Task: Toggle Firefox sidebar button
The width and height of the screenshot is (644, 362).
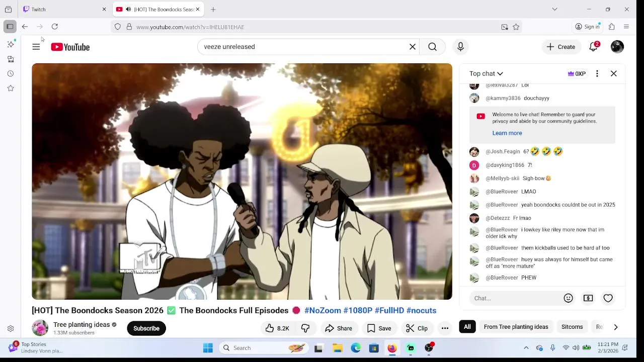Action: (x=10, y=27)
